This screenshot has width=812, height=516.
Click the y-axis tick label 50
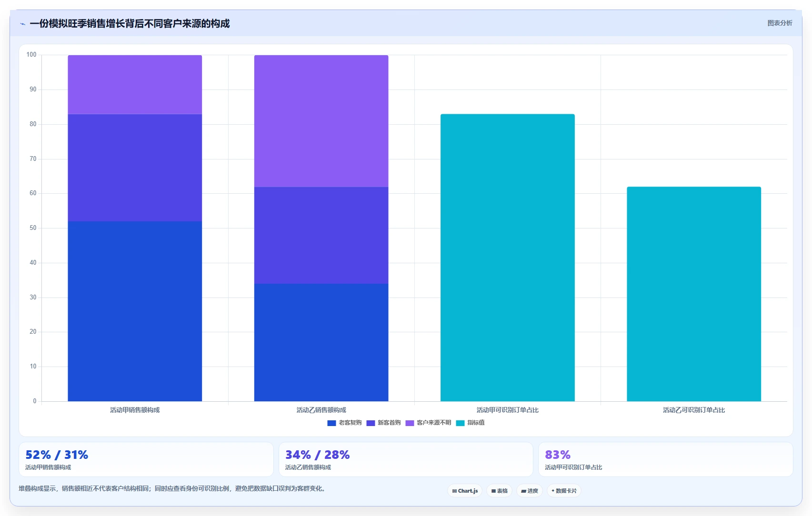click(33, 228)
